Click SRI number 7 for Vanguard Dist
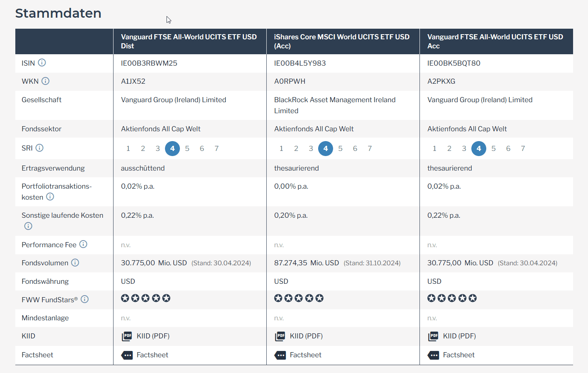Screen dimensions: 588x373 (216, 149)
